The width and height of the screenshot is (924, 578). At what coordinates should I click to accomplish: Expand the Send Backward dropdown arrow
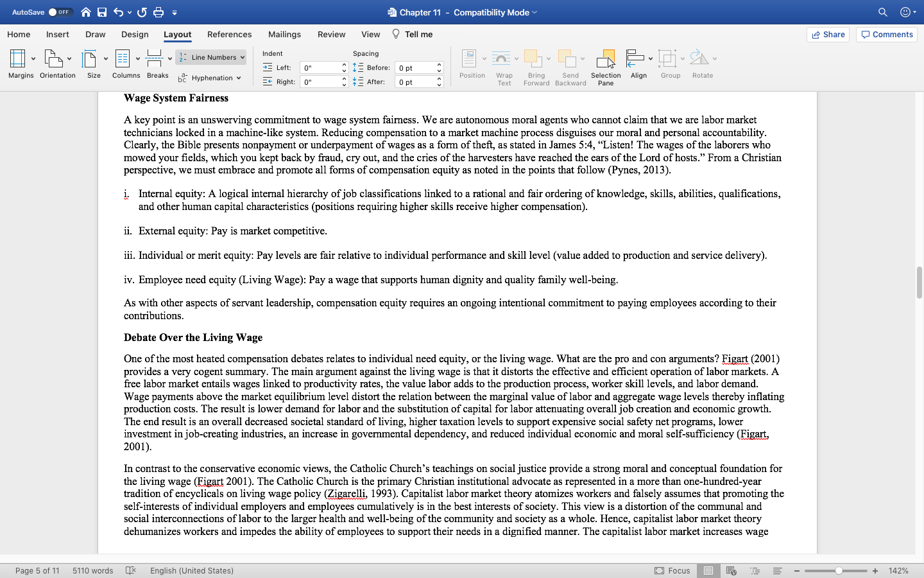pos(583,59)
